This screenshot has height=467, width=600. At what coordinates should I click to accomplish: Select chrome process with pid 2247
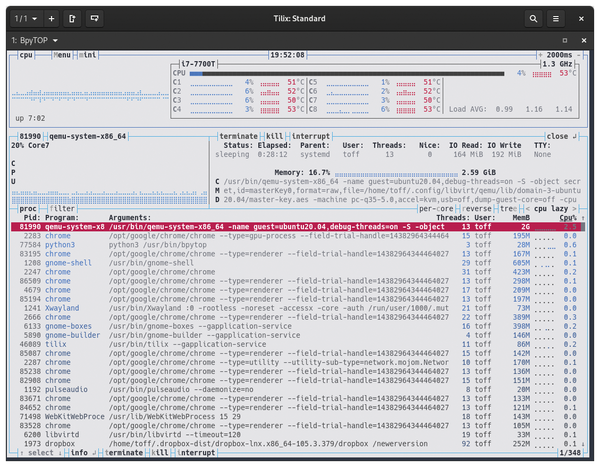(x=298, y=272)
